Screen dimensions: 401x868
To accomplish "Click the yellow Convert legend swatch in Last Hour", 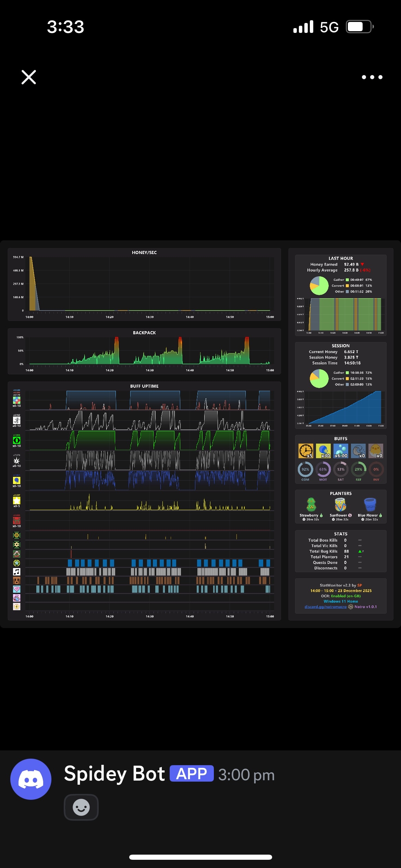I will coord(347,286).
